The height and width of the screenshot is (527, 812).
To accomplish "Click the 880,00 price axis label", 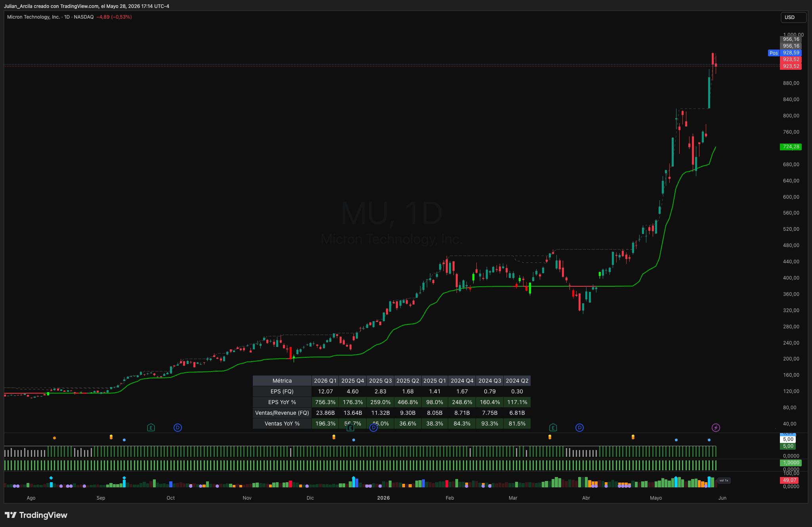I will click(x=791, y=83).
